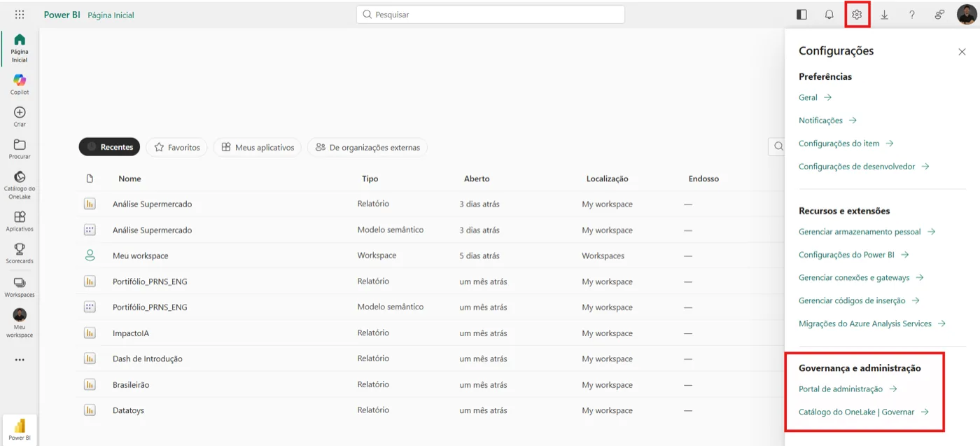The width and height of the screenshot is (980, 446).
Task: Open Aplicativos in the sidebar
Action: click(x=20, y=221)
